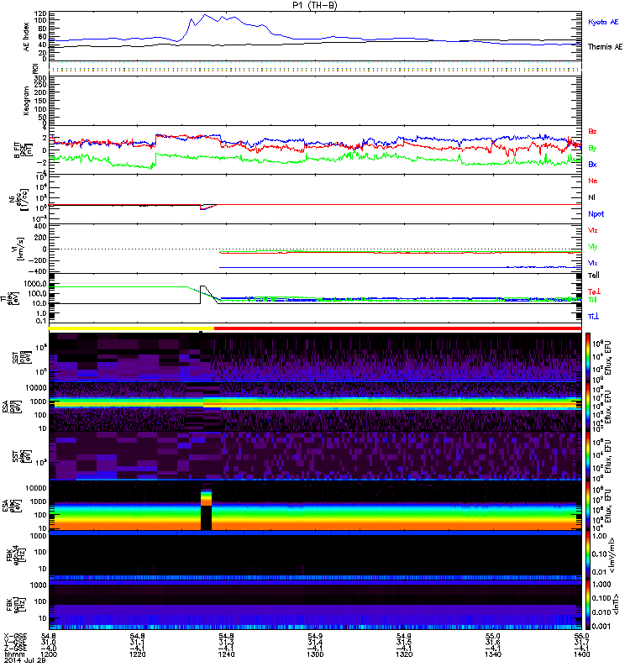630x672 pixels.
Task: Click the red "Vix" velocity legend label
Action: 593,230
